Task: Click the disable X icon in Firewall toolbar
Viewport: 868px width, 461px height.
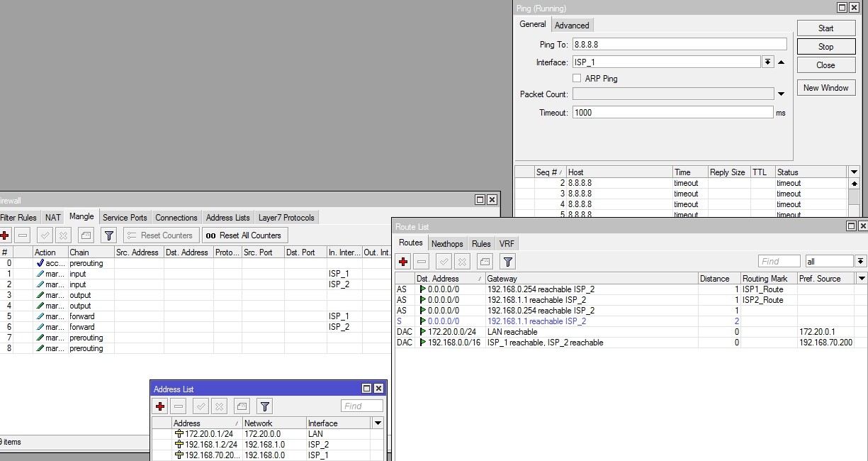Action: pyautogui.click(x=63, y=235)
